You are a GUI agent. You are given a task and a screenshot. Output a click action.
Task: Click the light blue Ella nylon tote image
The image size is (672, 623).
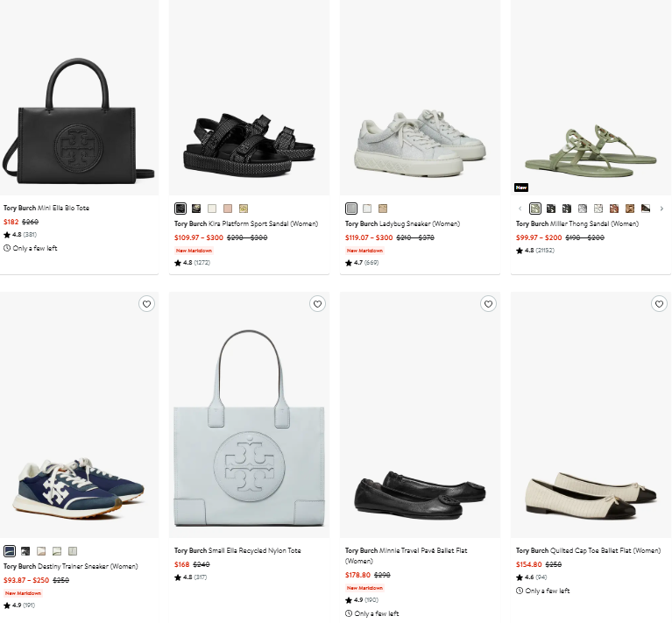point(249,438)
